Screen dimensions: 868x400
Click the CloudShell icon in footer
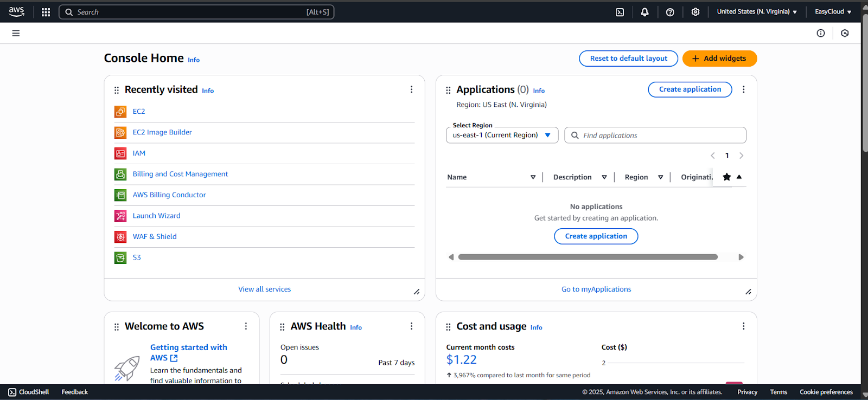click(12, 392)
